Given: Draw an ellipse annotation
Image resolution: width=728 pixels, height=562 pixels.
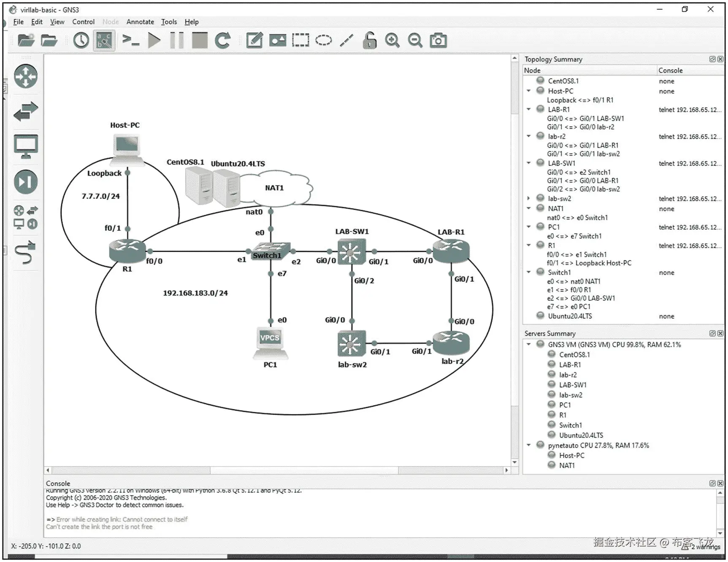Looking at the screenshot, I should coord(323,40).
